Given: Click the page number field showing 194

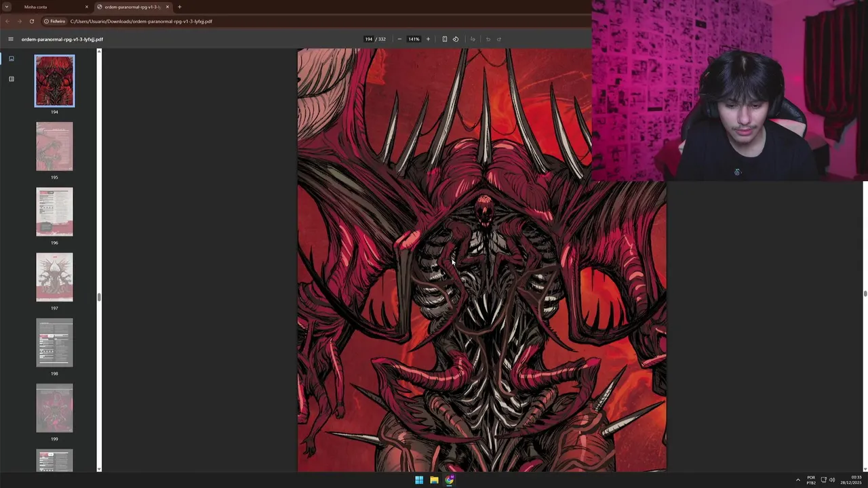Looking at the screenshot, I should (368, 39).
